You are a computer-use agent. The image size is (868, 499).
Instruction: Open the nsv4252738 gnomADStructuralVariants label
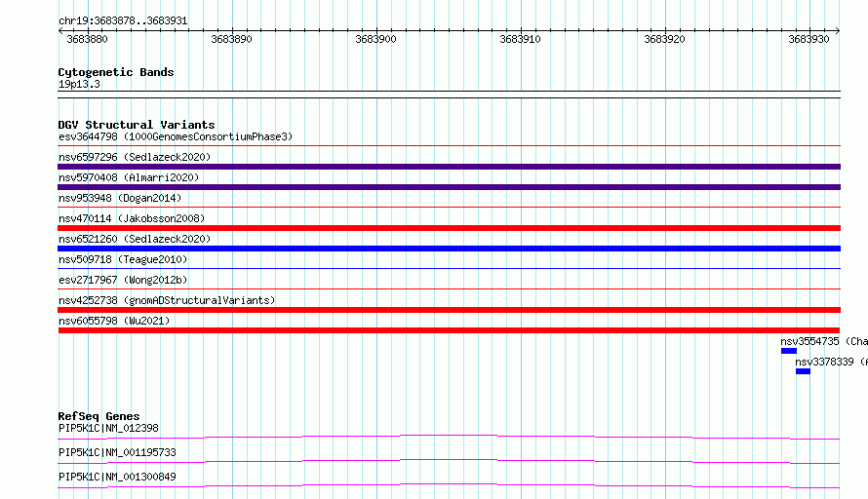(167, 300)
